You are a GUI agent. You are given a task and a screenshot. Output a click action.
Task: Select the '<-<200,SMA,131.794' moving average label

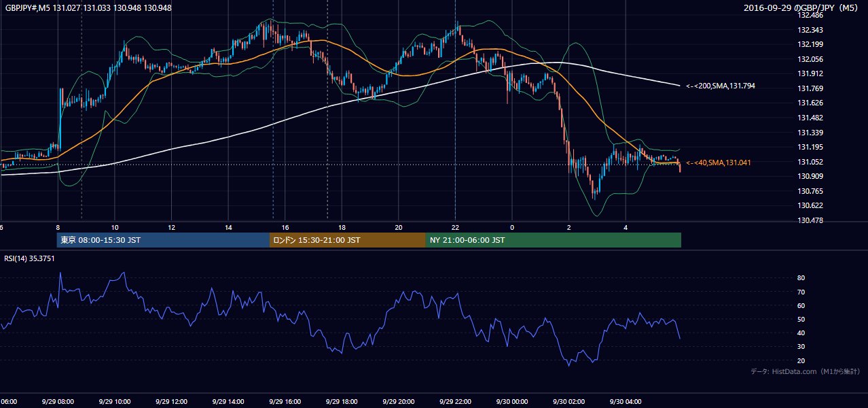pos(721,86)
